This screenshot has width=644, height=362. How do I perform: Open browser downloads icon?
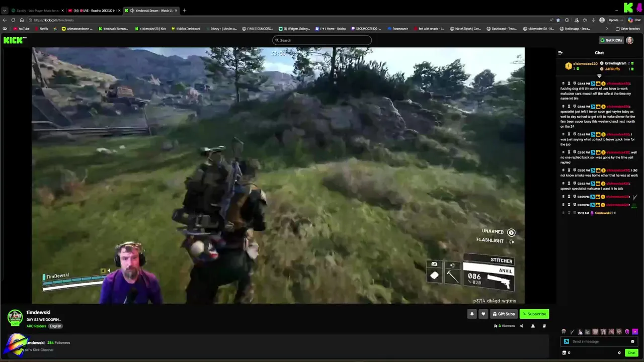pyautogui.click(x=593, y=20)
